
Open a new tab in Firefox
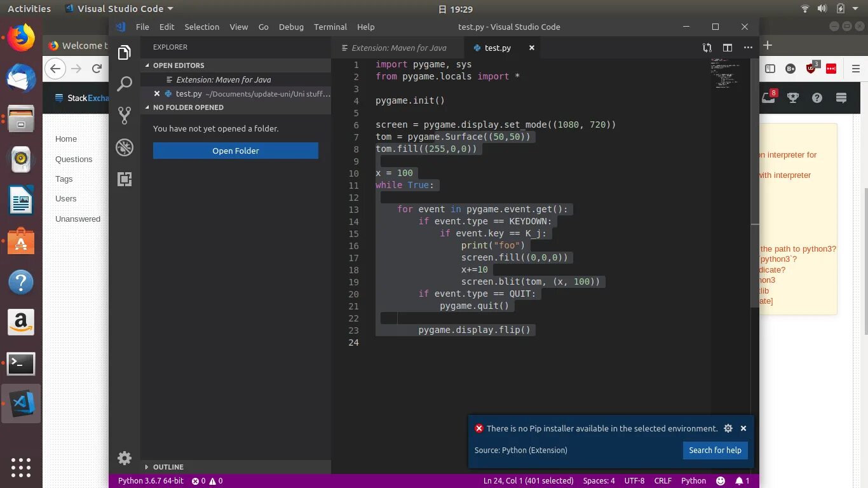pyautogui.click(x=768, y=45)
